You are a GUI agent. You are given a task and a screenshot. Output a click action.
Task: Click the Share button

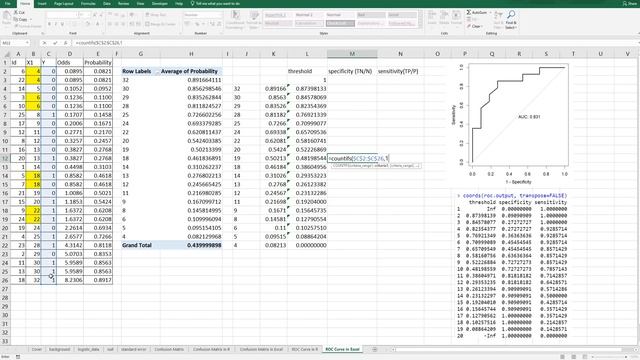(x=630, y=4)
